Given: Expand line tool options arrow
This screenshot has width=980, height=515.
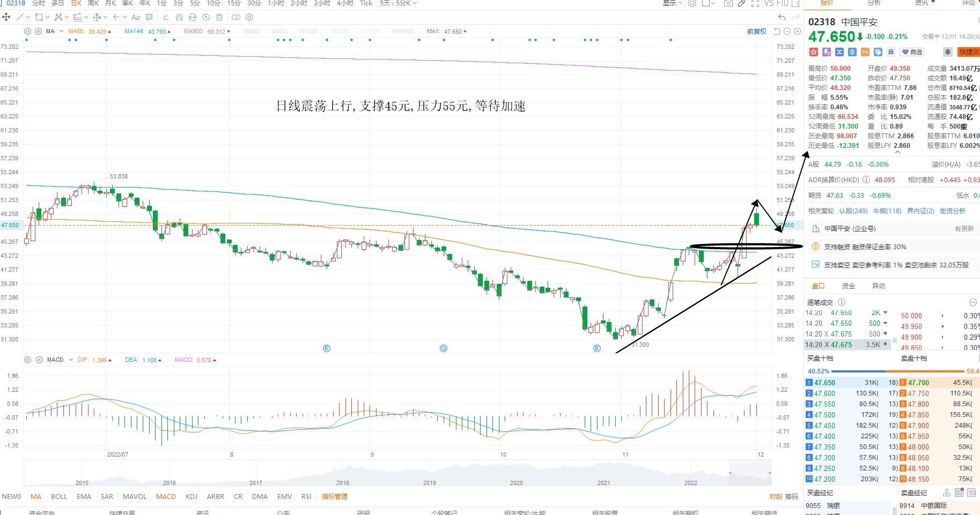Looking at the screenshot, I should click(28, 17).
